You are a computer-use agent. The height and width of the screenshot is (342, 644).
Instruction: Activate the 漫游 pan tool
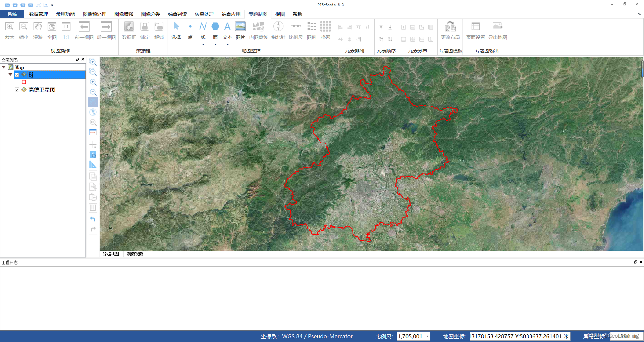38,31
